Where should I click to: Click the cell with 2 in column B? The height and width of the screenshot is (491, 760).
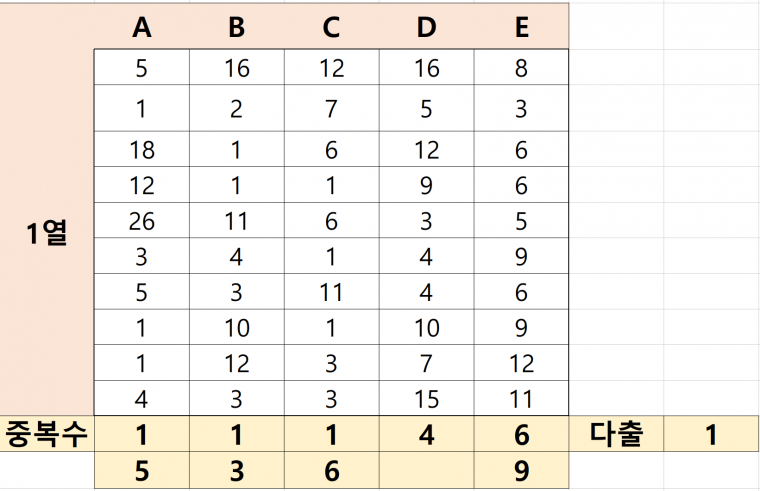pyautogui.click(x=237, y=108)
